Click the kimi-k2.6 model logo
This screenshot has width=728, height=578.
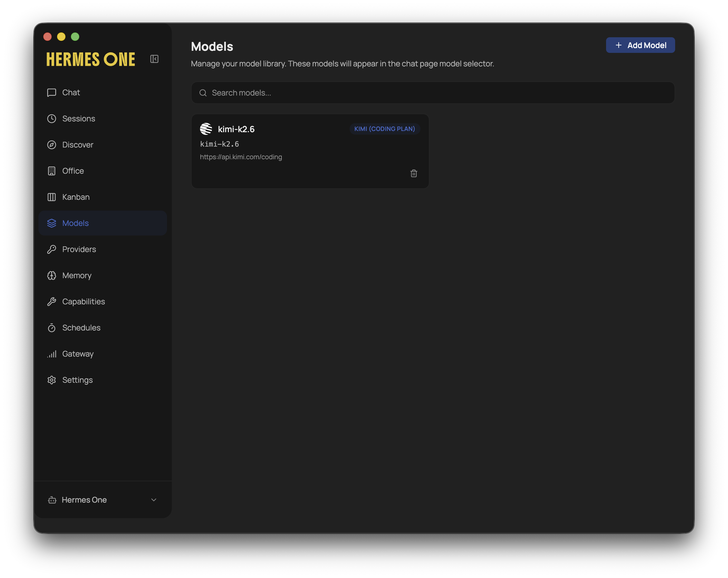click(206, 129)
